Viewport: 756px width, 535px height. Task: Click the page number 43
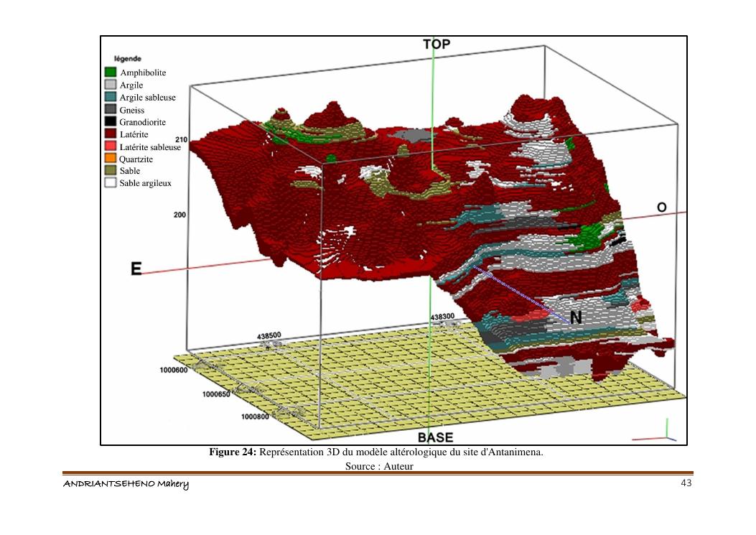686,483
